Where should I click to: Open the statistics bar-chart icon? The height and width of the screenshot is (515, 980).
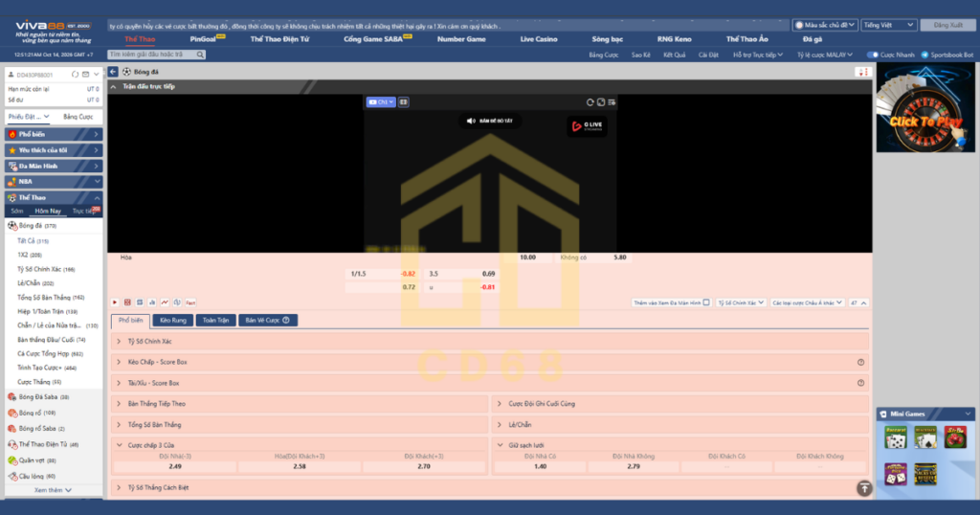point(152,302)
